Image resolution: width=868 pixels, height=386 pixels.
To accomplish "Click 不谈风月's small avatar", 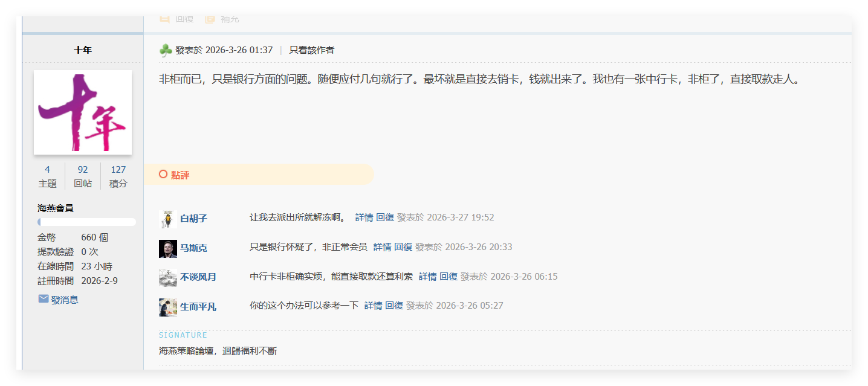I will click(x=167, y=277).
